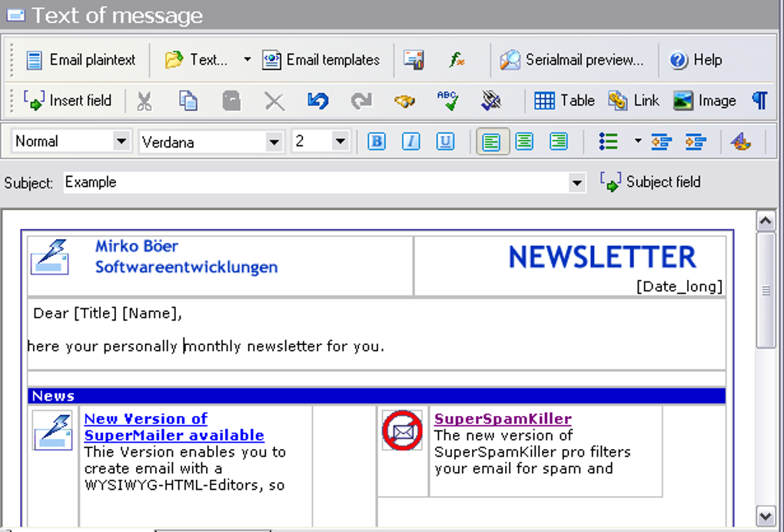Viewport: 784px width, 532px height.
Task: Redo last action
Action: (361, 101)
